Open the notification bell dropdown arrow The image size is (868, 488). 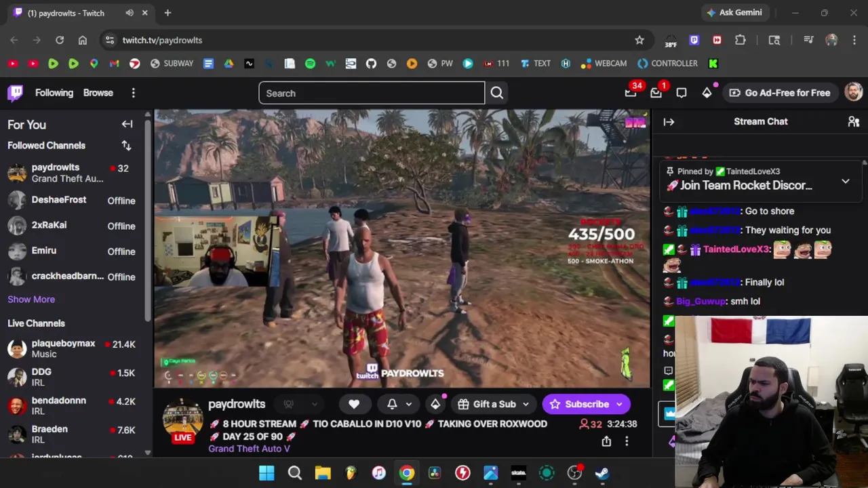(x=408, y=404)
